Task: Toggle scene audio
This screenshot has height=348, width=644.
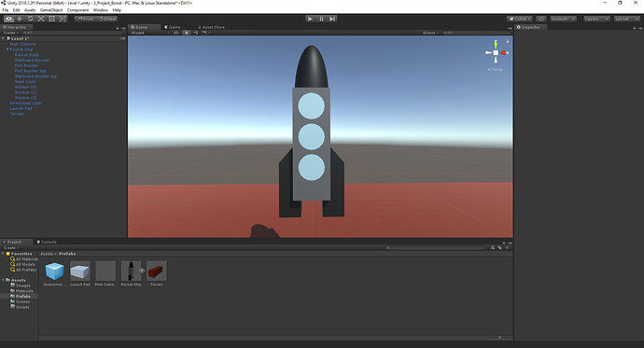Action: [x=195, y=33]
